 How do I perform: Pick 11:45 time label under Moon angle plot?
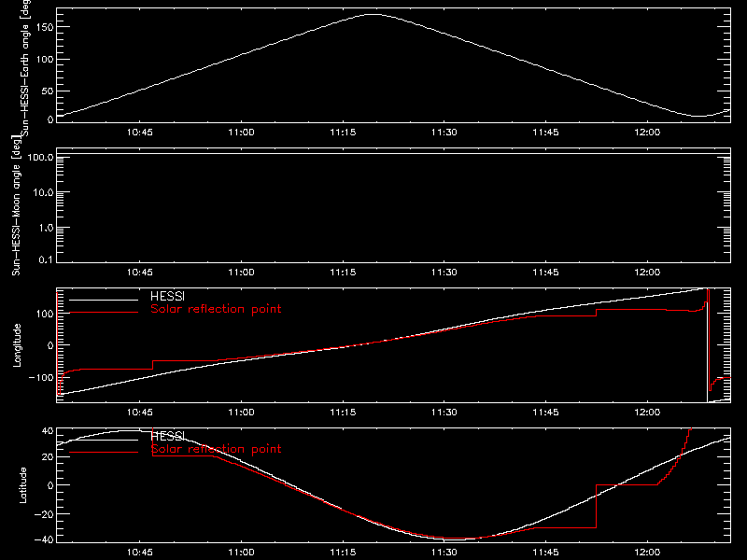tap(545, 273)
